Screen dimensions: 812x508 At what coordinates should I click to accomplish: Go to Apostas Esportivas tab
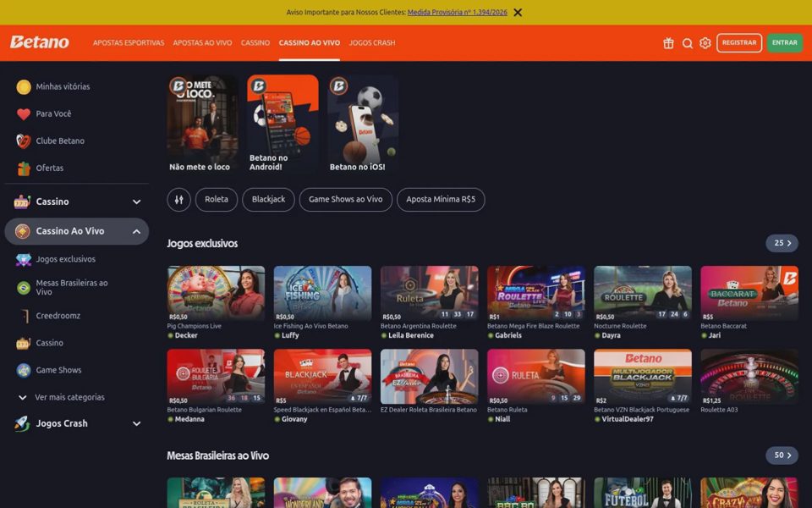tap(129, 43)
